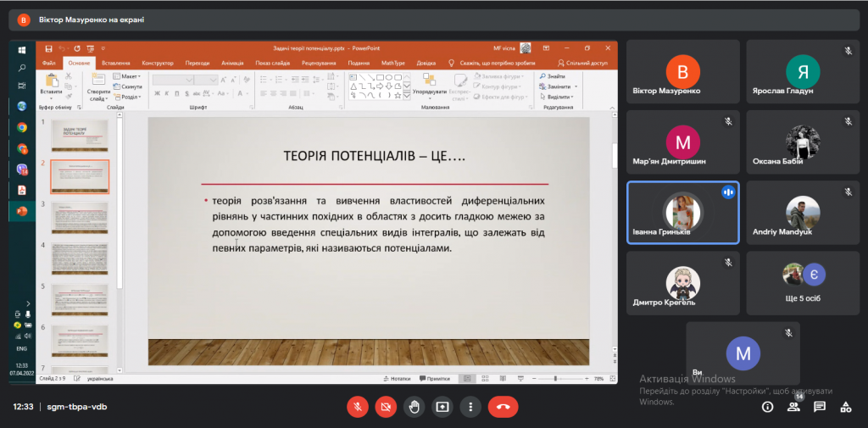Open the three-dot more options menu

[x=470, y=407]
